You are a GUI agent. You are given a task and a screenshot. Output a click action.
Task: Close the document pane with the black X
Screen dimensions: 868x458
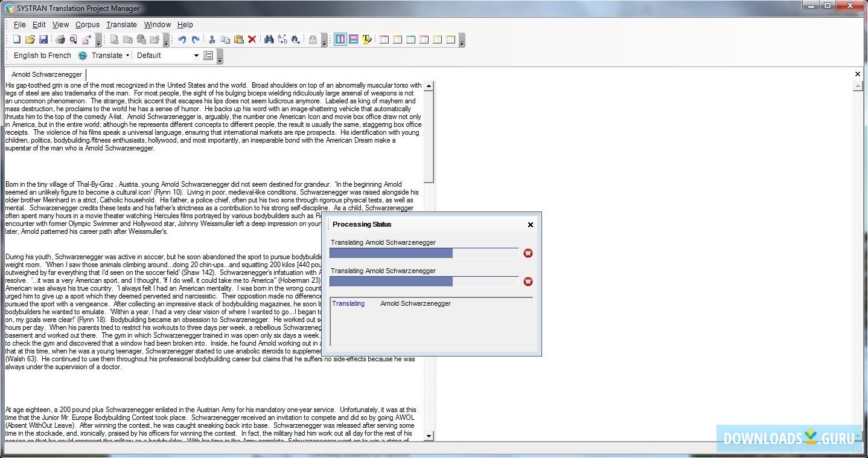pos(858,74)
